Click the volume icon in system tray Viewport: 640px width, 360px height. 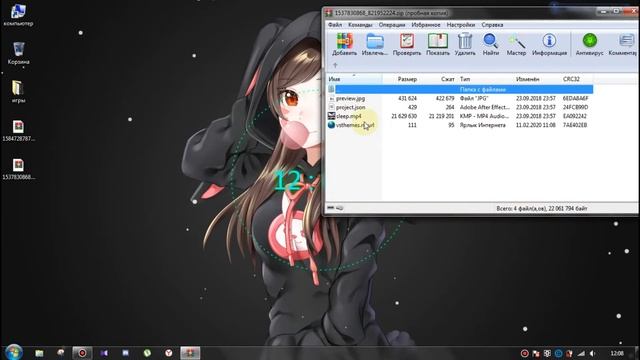coord(593,353)
